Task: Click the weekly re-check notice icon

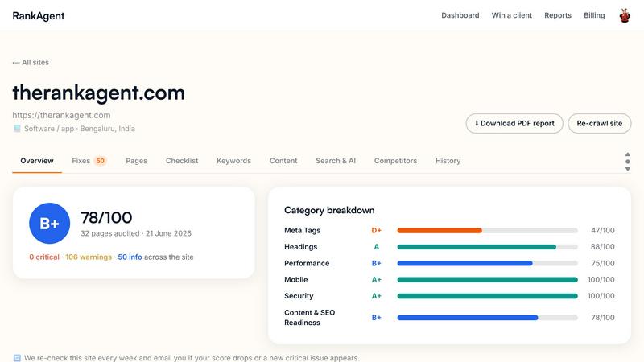Action: [x=17, y=358]
